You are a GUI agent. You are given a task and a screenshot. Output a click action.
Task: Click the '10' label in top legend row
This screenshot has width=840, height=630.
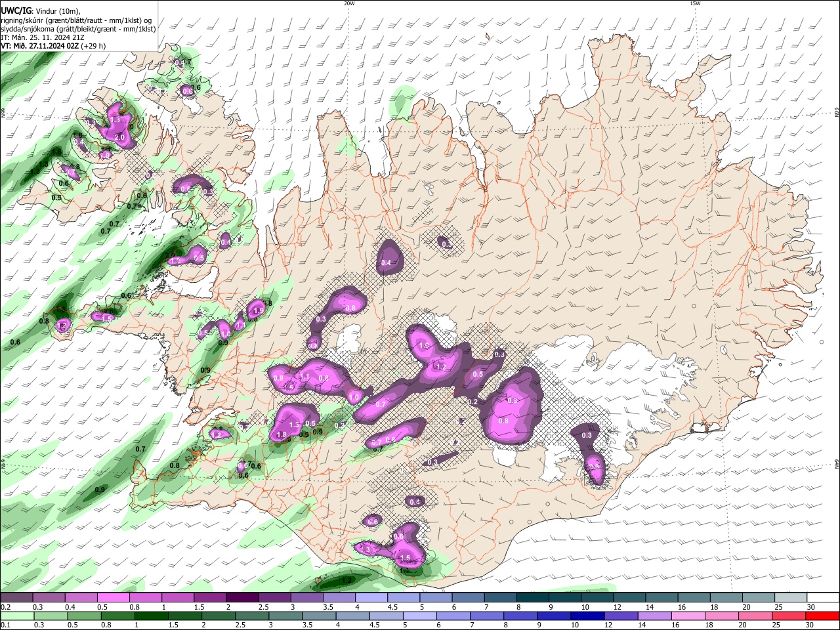[585, 607]
